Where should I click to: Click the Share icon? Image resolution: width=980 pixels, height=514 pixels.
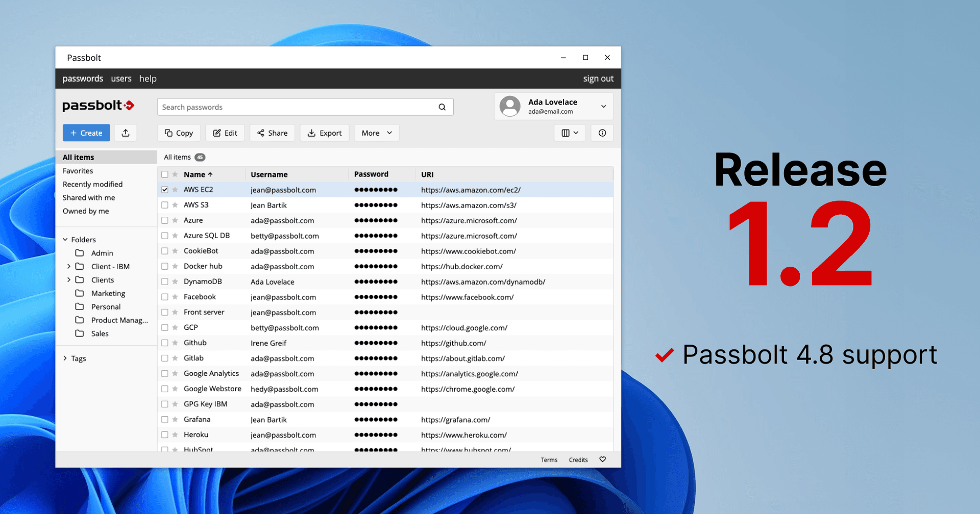pyautogui.click(x=261, y=133)
